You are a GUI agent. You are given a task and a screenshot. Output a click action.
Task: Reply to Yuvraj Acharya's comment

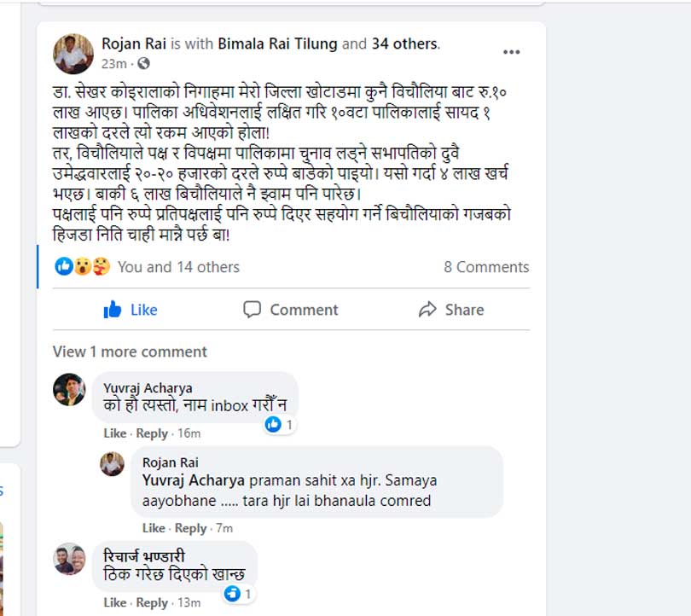(152, 433)
